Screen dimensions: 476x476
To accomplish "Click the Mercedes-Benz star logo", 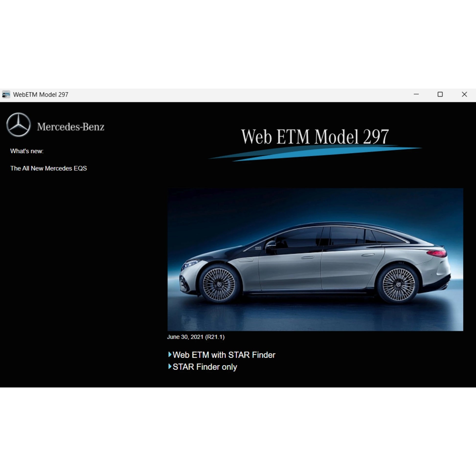I will coord(19,125).
